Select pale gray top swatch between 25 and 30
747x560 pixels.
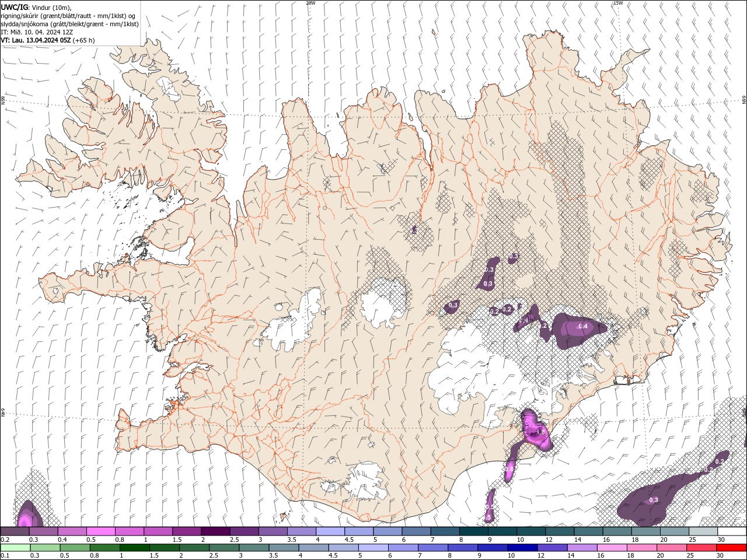(703, 531)
